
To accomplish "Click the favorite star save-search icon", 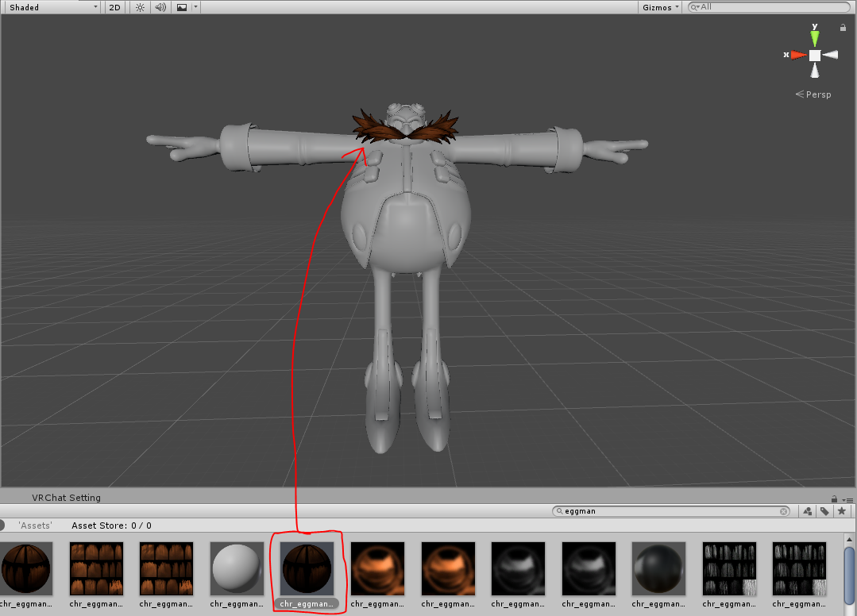I will [842, 511].
